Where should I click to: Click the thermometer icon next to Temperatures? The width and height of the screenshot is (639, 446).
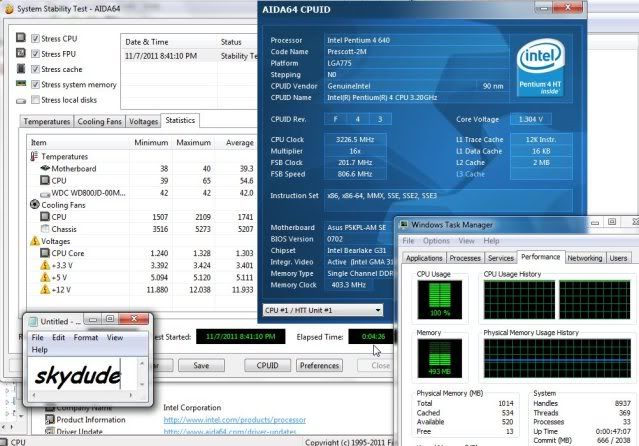pos(34,156)
